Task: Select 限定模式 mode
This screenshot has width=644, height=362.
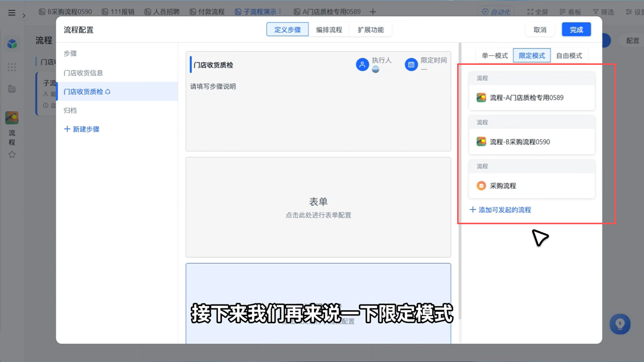Action: pos(532,56)
